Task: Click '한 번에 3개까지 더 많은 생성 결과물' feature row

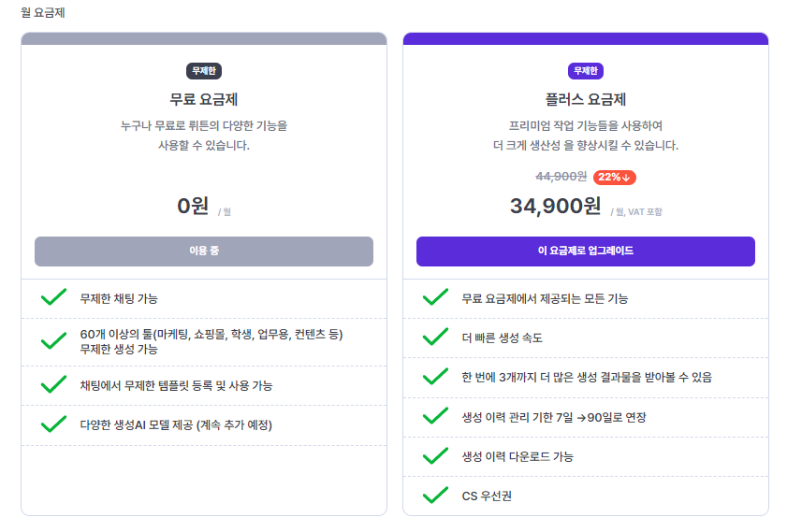Action: coord(586,378)
